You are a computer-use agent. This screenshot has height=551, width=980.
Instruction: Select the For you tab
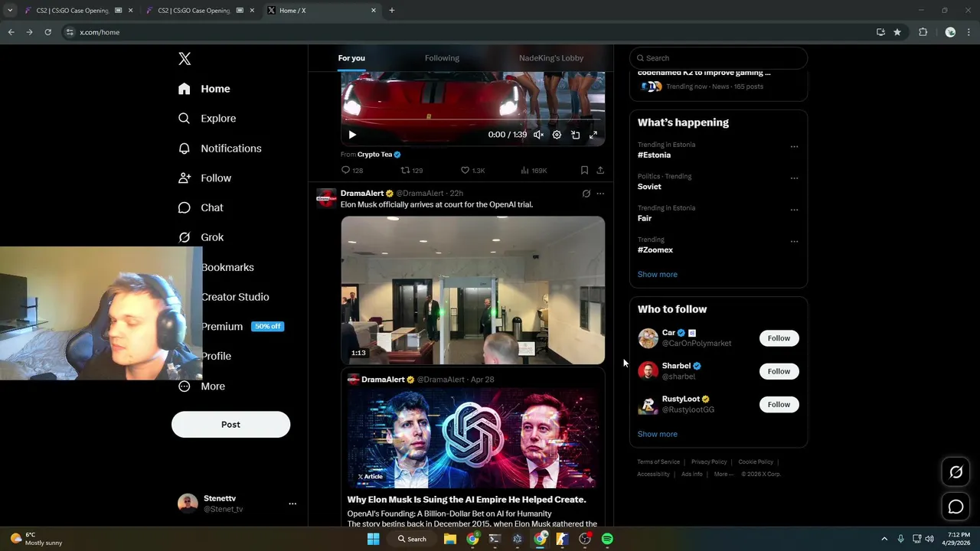pyautogui.click(x=351, y=58)
